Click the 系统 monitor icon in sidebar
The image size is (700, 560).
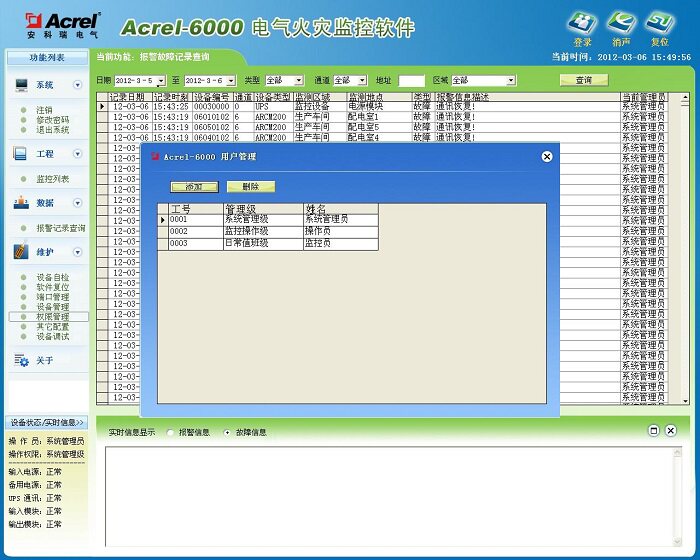pyautogui.click(x=21, y=85)
